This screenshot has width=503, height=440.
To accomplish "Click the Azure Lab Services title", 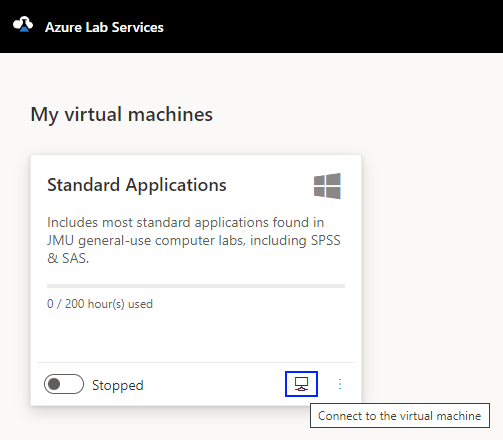I will coord(104,27).
